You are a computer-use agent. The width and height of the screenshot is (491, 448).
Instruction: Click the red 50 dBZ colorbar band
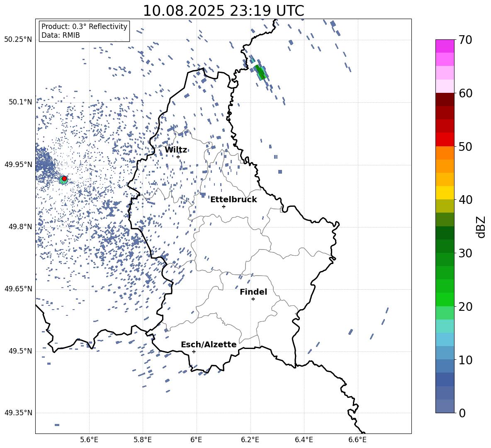point(445,140)
